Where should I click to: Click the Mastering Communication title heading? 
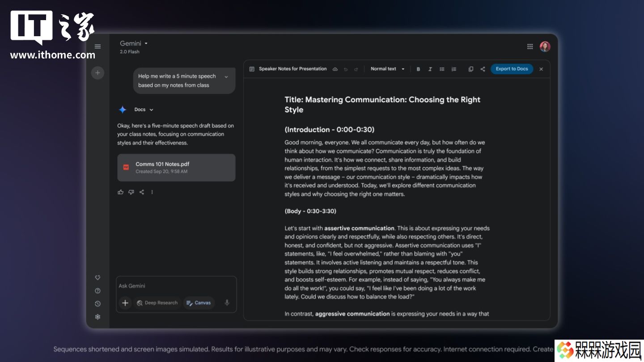click(382, 105)
